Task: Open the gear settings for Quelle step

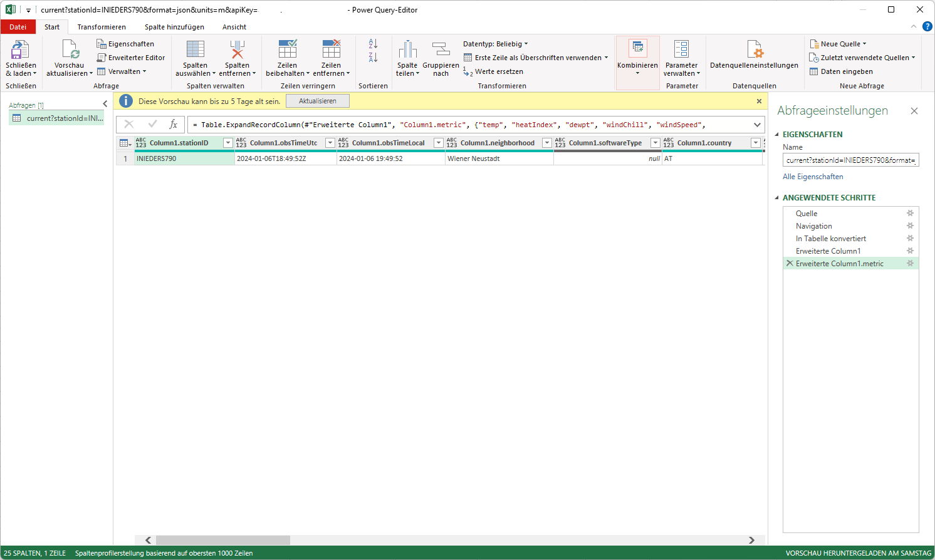Action: pyautogui.click(x=910, y=213)
